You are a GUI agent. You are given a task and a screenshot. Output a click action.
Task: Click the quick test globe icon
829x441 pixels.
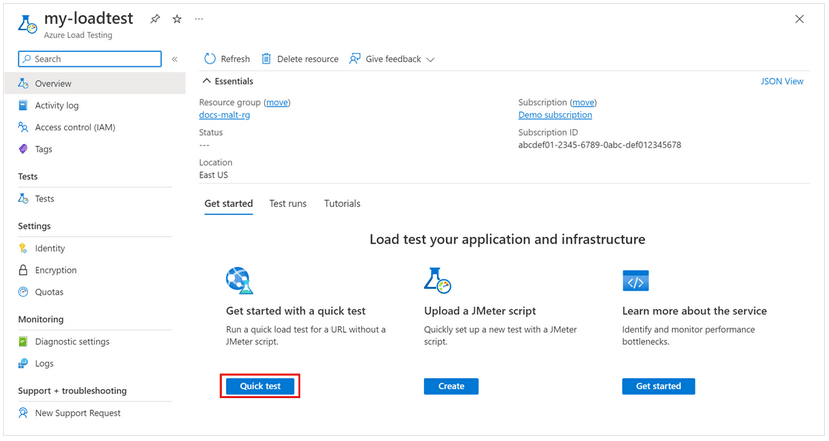point(240,280)
